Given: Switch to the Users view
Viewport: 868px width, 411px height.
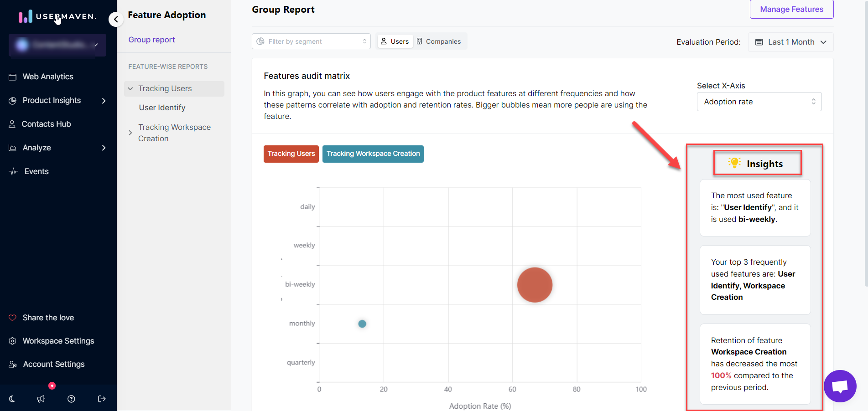Looking at the screenshot, I should [395, 41].
